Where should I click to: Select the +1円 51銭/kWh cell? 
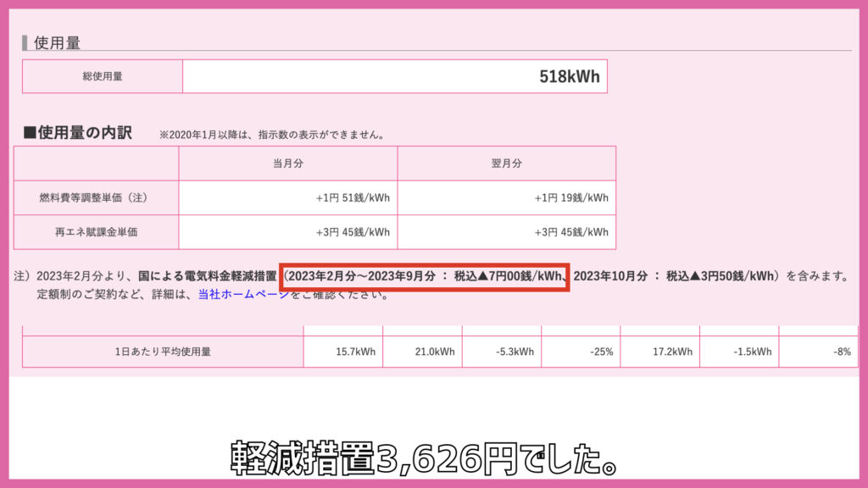click(288, 197)
